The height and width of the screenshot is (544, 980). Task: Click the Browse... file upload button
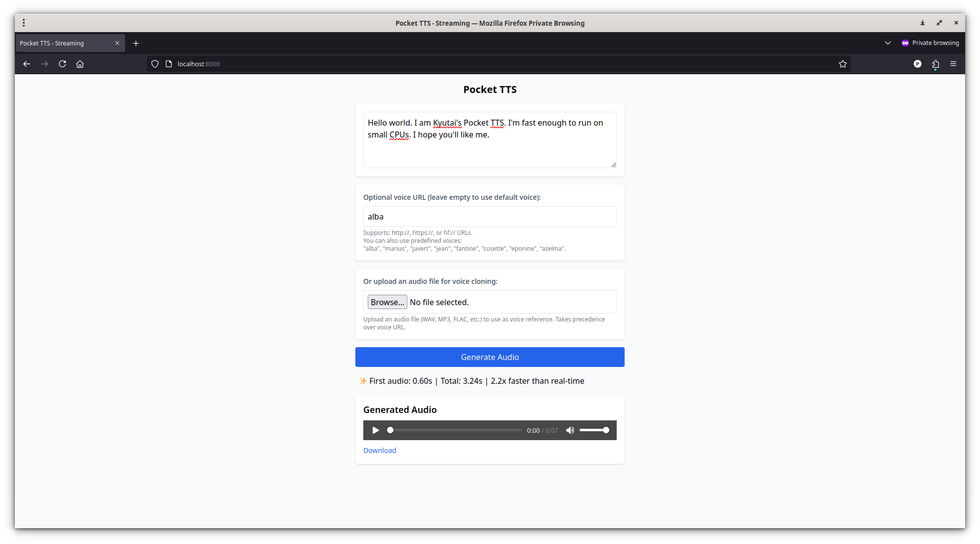(x=387, y=302)
